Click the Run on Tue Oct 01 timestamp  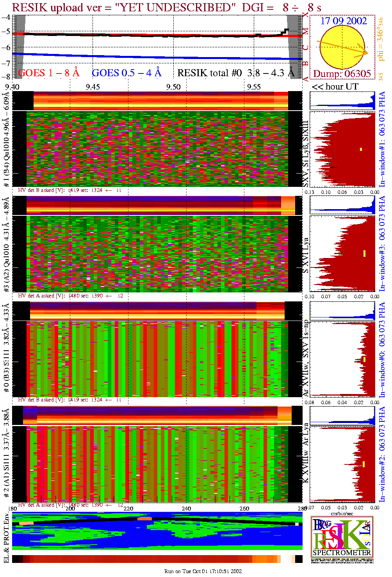pyautogui.click(x=203, y=571)
